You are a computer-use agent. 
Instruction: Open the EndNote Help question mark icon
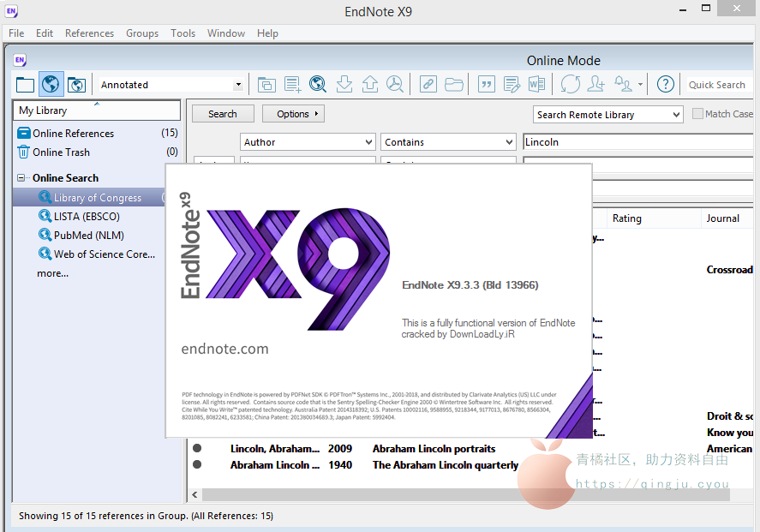click(665, 84)
